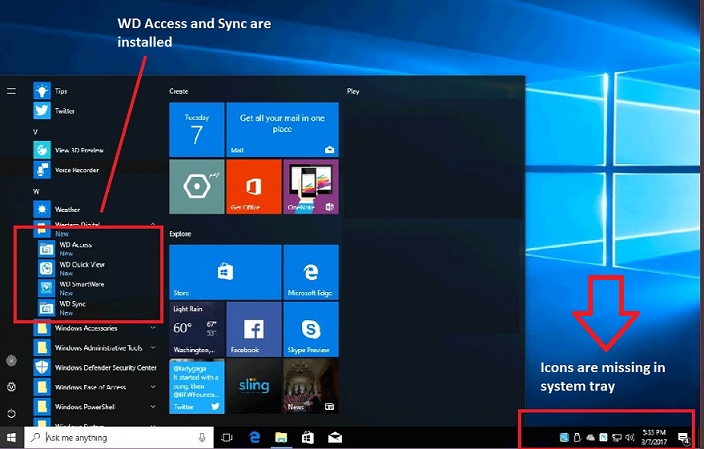Image resolution: width=704 pixels, height=449 pixels.
Task: Open the Calendar tile showing Tuesday 7
Action: click(196, 129)
